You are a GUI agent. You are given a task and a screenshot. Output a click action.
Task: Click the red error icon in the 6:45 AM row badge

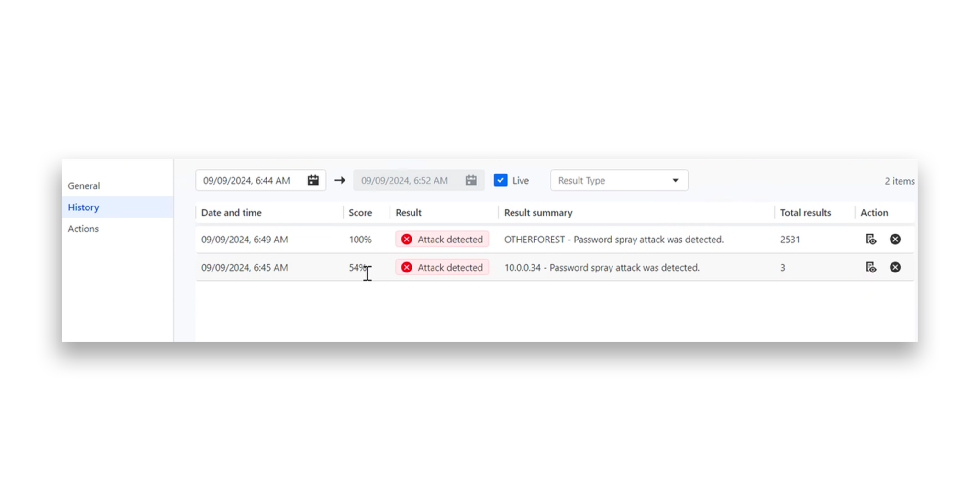(x=406, y=267)
